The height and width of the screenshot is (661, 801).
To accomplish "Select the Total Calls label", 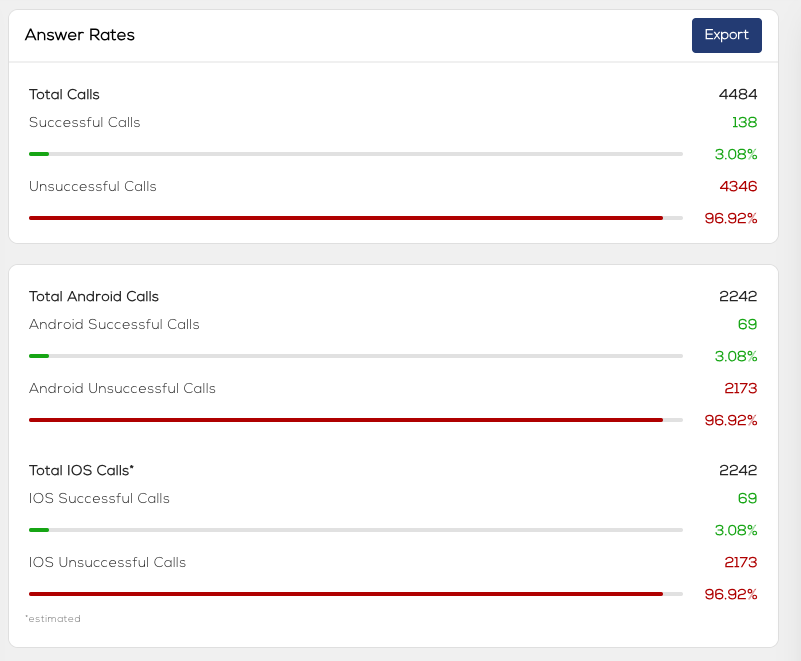I will [x=64, y=95].
